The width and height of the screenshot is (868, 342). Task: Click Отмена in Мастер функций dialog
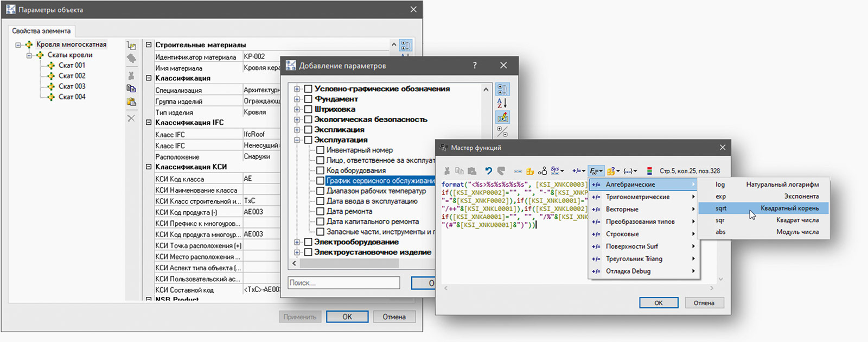[x=704, y=303]
